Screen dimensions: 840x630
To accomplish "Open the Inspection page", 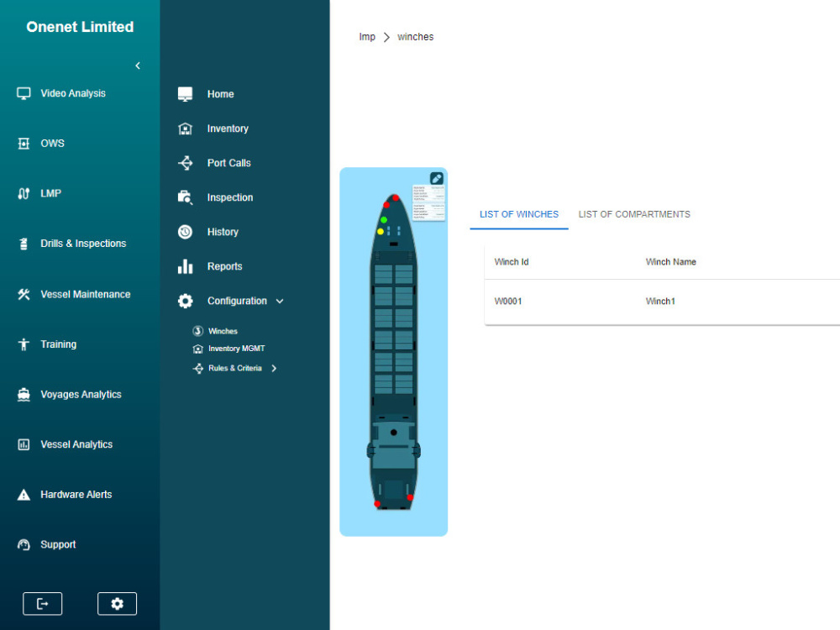I will tap(230, 197).
